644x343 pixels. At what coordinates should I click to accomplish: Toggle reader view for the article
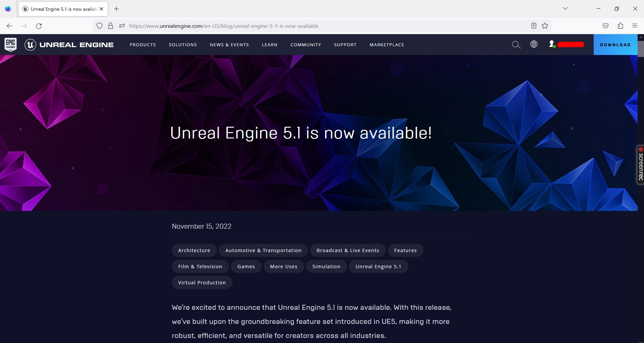(533, 25)
